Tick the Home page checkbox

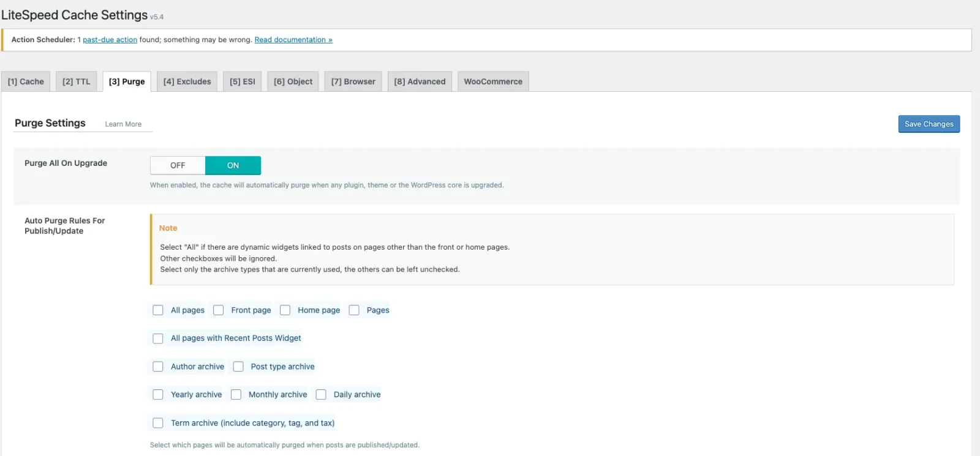click(285, 310)
